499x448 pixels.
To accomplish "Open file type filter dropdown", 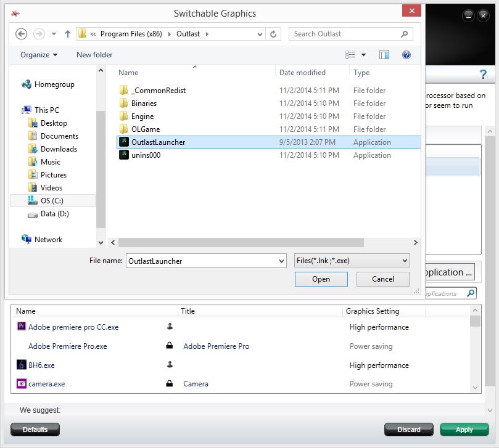I will point(352,261).
